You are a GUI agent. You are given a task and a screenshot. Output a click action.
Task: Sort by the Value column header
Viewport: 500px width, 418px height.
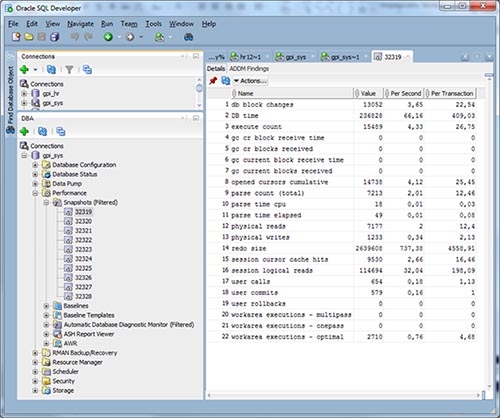(368, 93)
